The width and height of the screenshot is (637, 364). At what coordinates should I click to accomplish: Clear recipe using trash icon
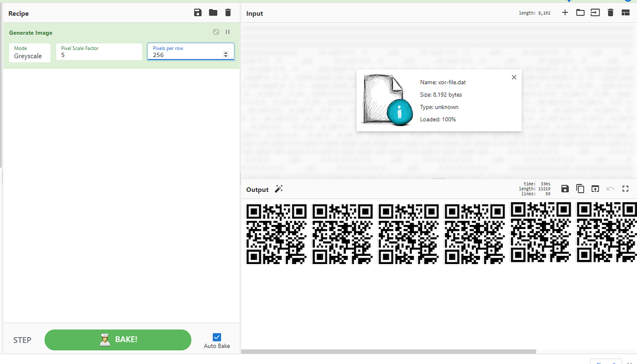tap(228, 13)
